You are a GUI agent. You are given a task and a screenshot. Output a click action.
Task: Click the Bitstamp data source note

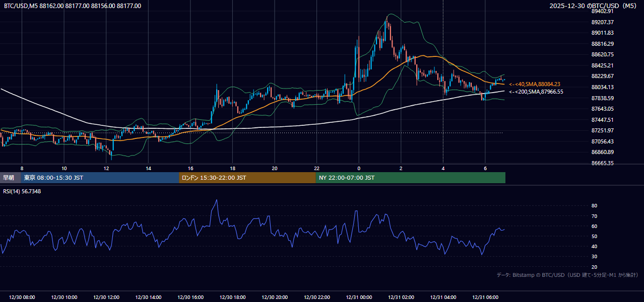click(567, 275)
